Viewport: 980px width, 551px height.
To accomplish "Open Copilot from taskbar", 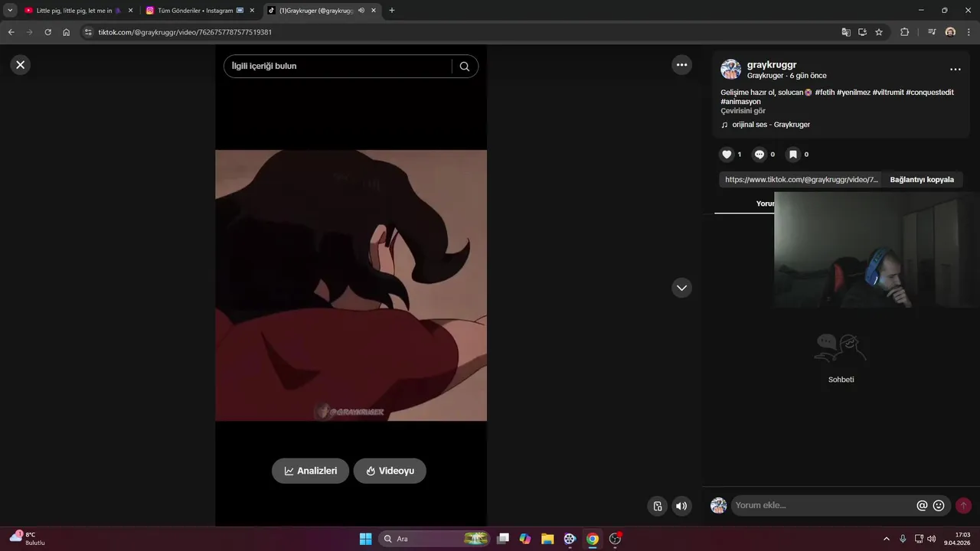I will (x=525, y=539).
